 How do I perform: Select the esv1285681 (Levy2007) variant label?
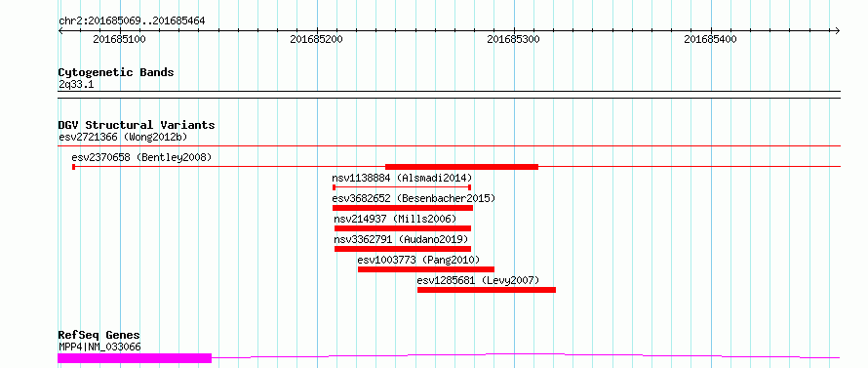(478, 280)
